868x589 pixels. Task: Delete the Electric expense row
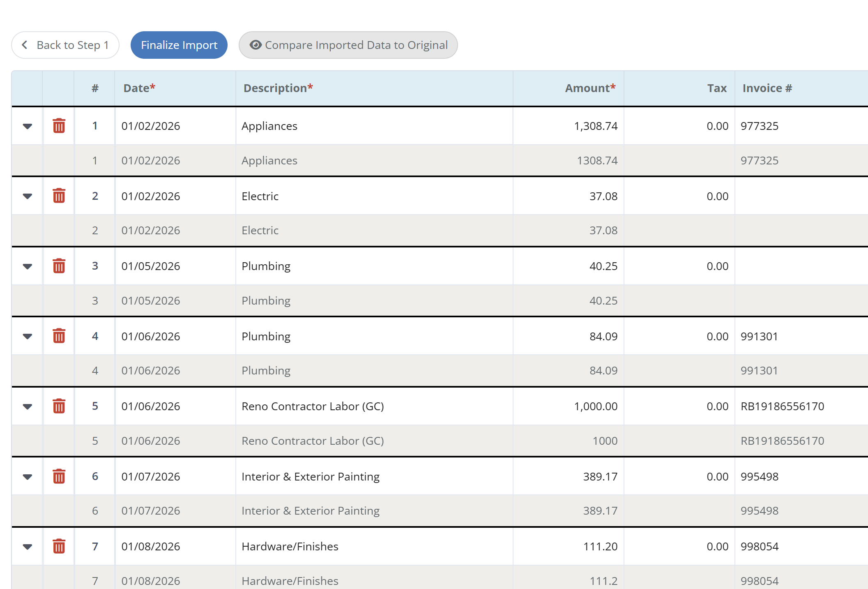click(x=58, y=196)
